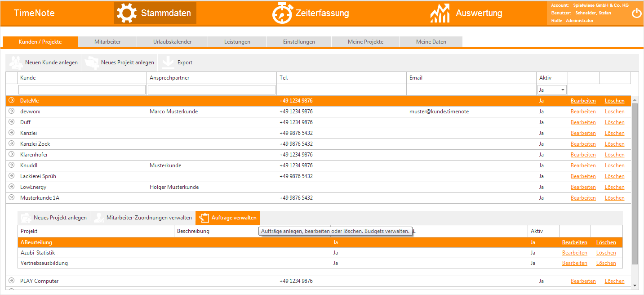Screen dimensions: 644x295
Task: Click Bearbeiten for the Knuddl customer
Action: click(x=583, y=165)
